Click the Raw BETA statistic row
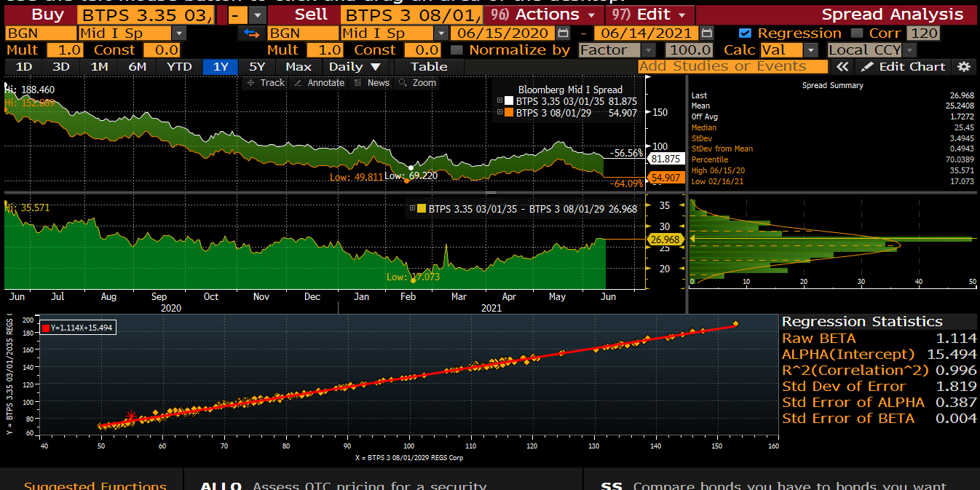The image size is (980, 490). tap(879, 338)
